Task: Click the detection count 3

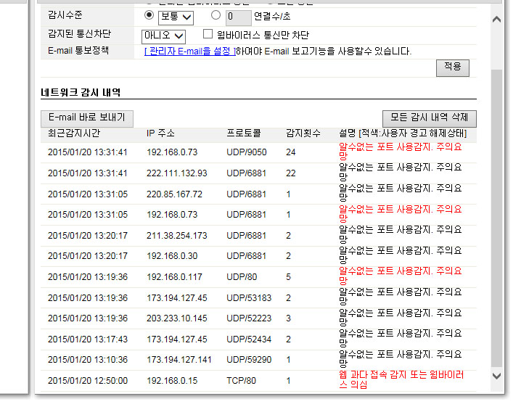Action: [289, 318]
